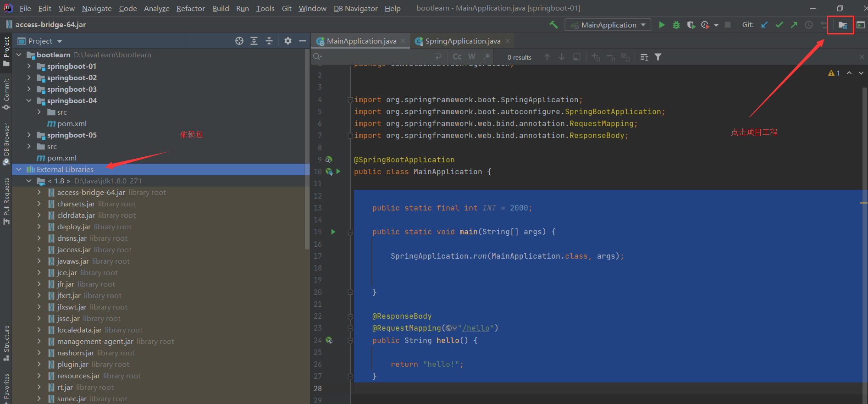Click in the find search field
868x404 pixels.
coord(376,57)
